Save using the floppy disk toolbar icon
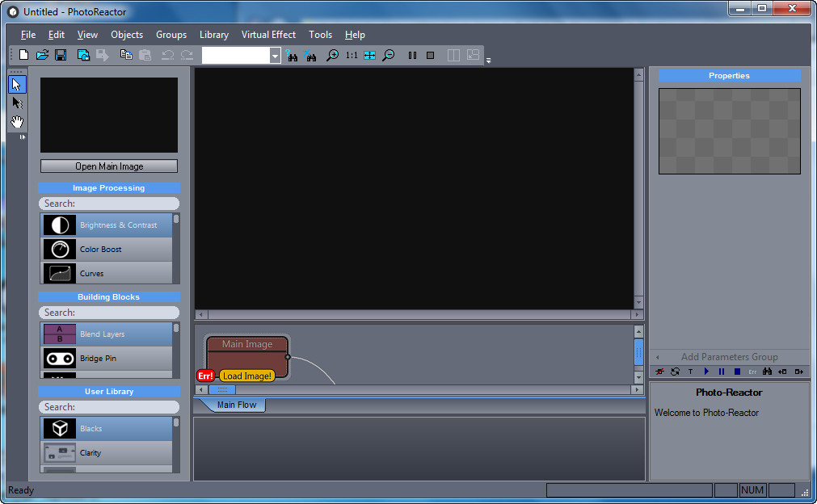This screenshot has height=504, width=817. (x=61, y=55)
